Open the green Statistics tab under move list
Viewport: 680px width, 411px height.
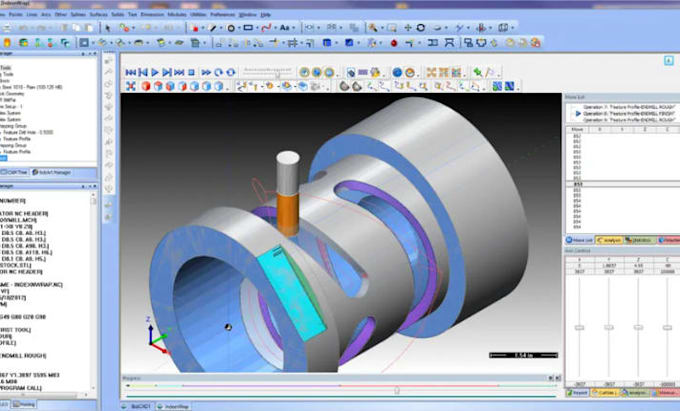click(x=640, y=240)
